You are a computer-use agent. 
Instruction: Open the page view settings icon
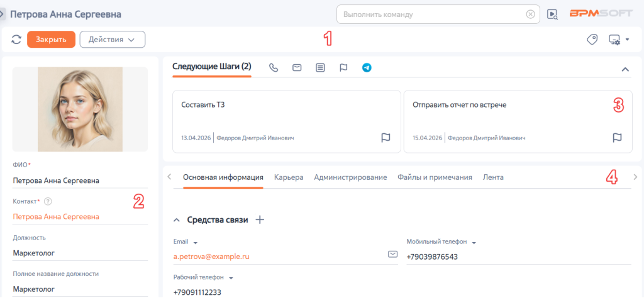click(614, 40)
